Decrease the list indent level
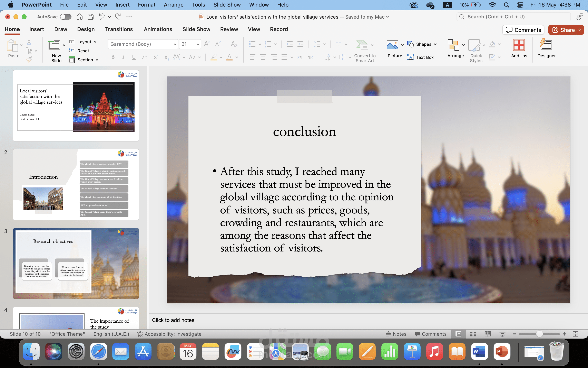 290,44
